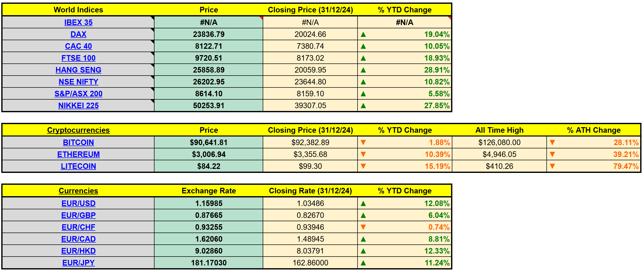This screenshot has height=273, width=644.
Task: Click the orange down arrow beside Litecoin's 79.47%
Action: tap(552, 166)
